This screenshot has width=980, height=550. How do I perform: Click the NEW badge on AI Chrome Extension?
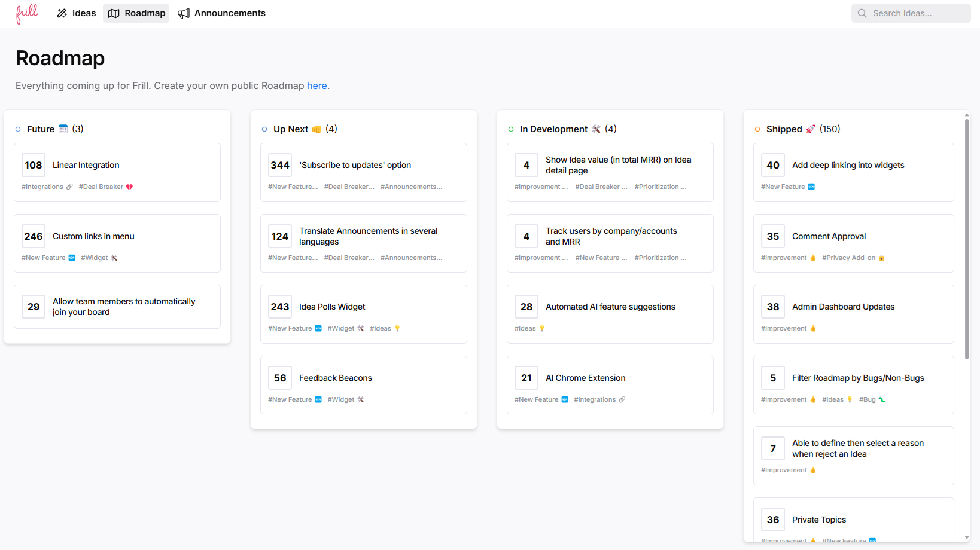click(x=565, y=400)
